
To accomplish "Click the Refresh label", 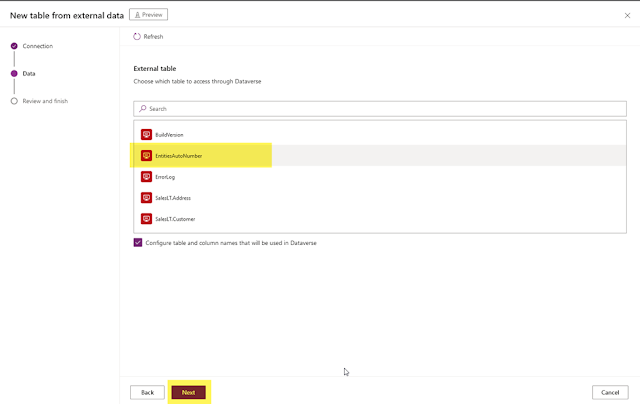I will pos(153,37).
